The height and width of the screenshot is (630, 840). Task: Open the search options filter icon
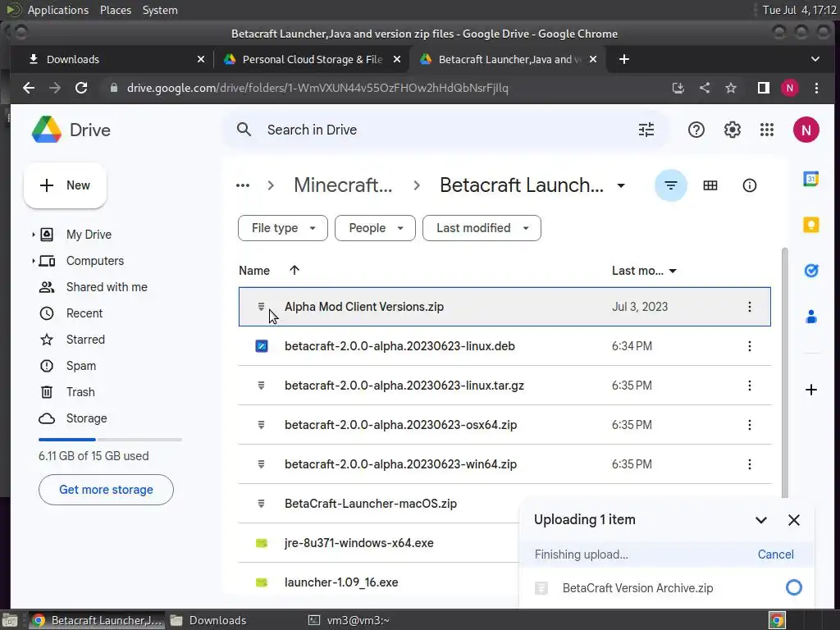tap(646, 130)
